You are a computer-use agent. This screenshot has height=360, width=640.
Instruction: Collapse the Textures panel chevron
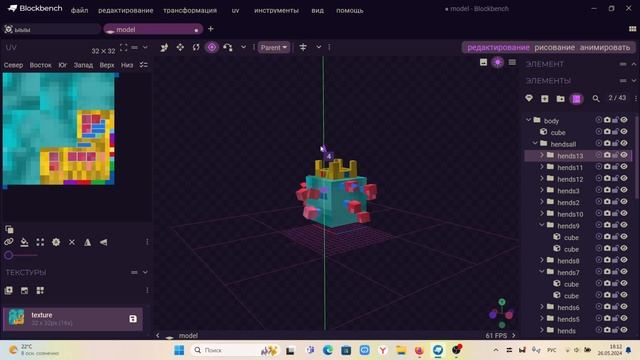tap(145, 272)
